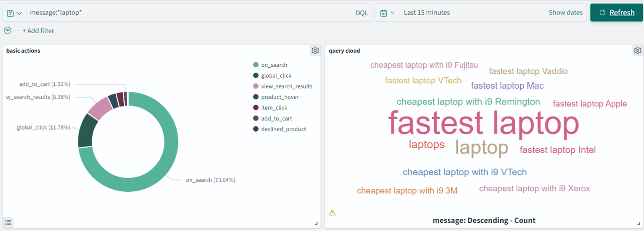Open basic actions panel gear options

315,50
